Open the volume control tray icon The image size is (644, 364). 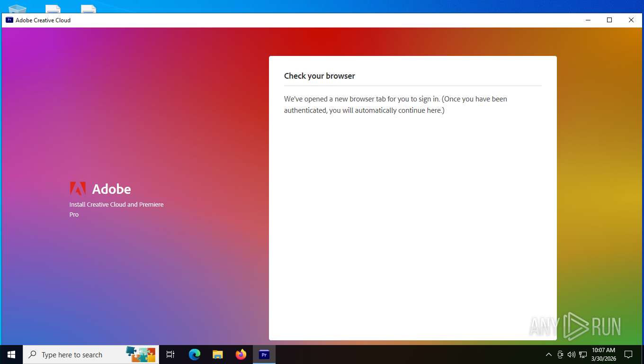tap(571, 355)
